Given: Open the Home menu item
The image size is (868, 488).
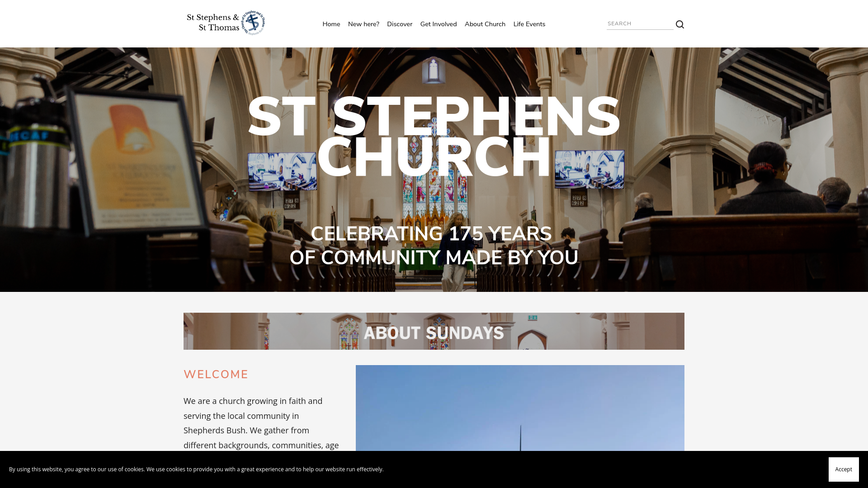Looking at the screenshot, I should click(331, 24).
